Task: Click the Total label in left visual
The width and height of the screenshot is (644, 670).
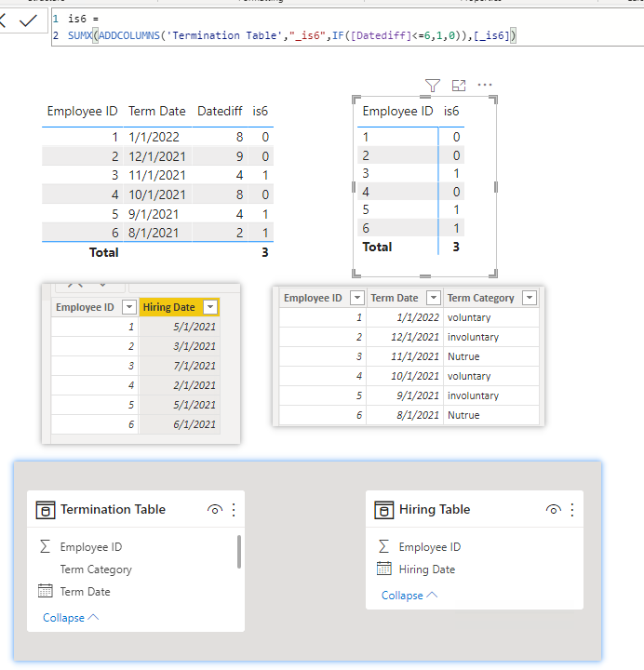Action: click(104, 252)
